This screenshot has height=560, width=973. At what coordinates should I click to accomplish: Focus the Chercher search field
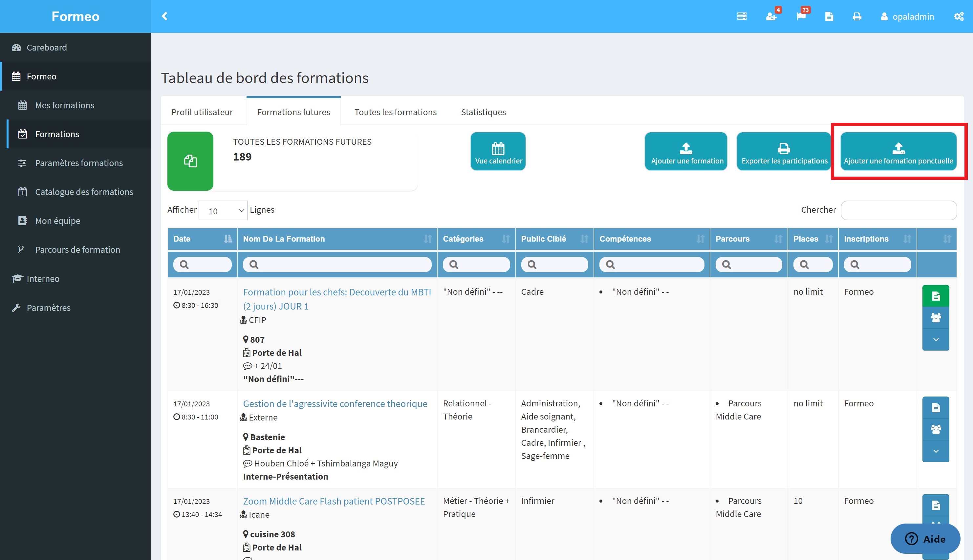point(898,210)
